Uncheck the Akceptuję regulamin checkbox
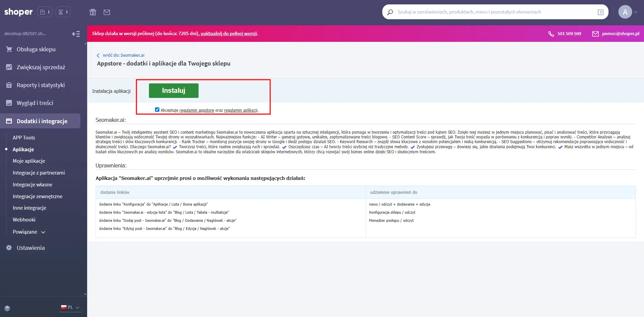Screen dimensions: 644x317 (157, 110)
